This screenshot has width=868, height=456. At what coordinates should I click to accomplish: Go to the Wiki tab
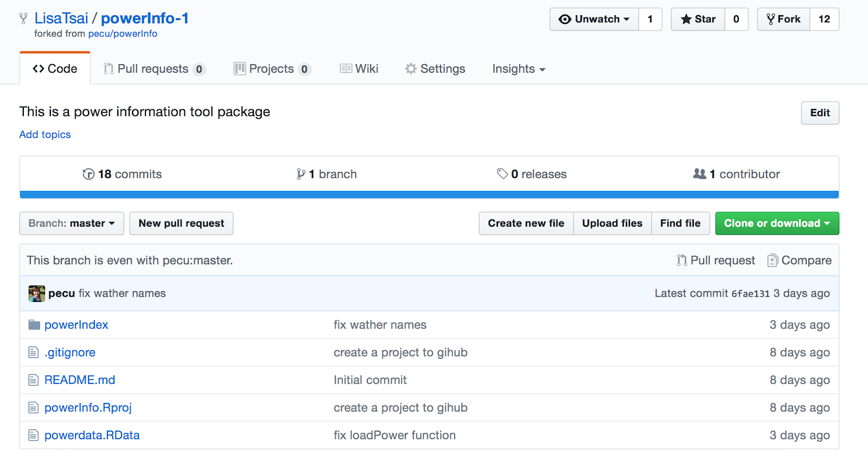pos(359,69)
